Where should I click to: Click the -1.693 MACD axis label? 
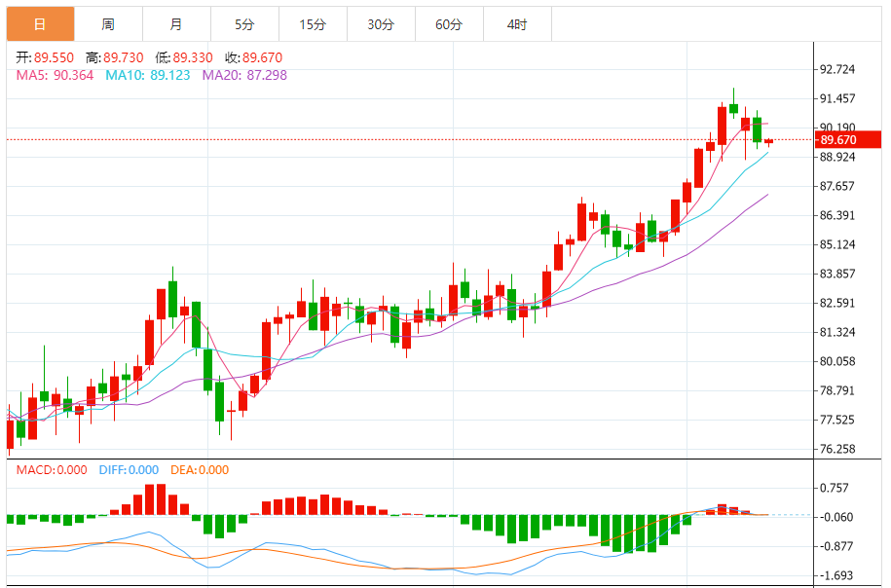coord(835,575)
